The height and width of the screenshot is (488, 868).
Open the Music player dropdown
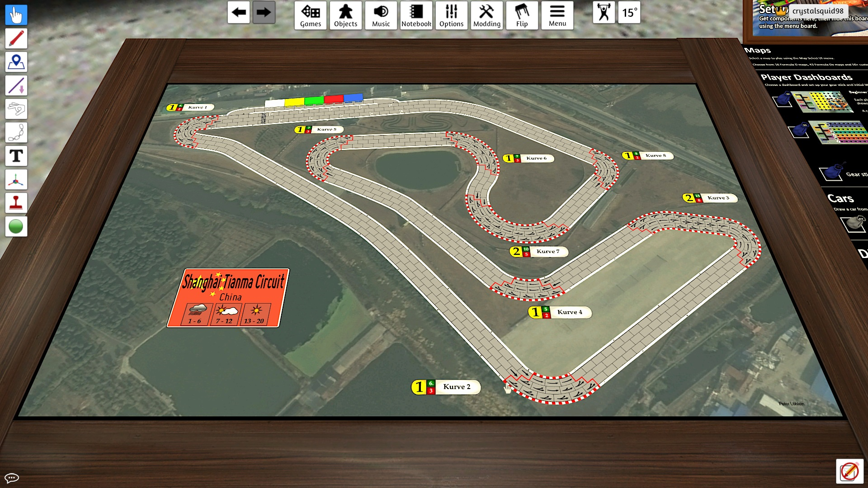(x=381, y=16)
